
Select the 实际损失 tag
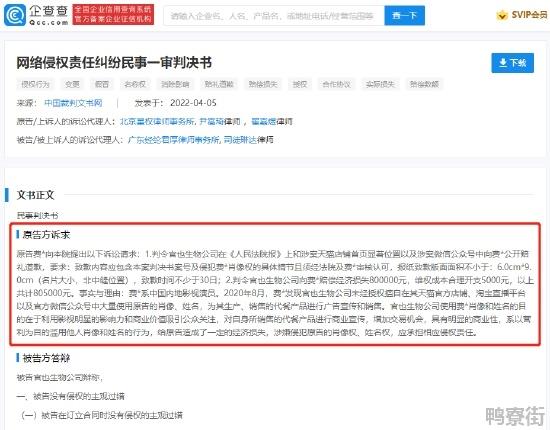click(380, 84)
